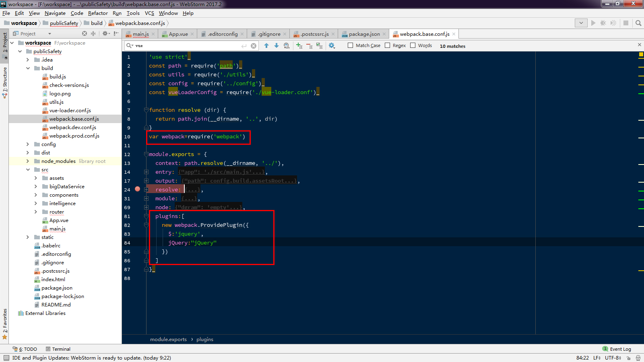Click the scroll-from-source target icon in the Project panel
Image resolution: width=644 pixels, height=362 pixels.
(x=85, y=34)
